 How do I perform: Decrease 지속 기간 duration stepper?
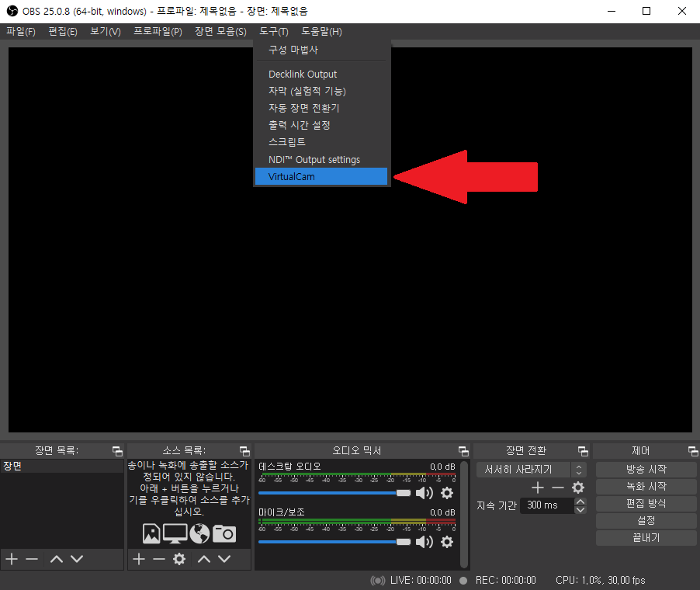(x=580, y=509)
